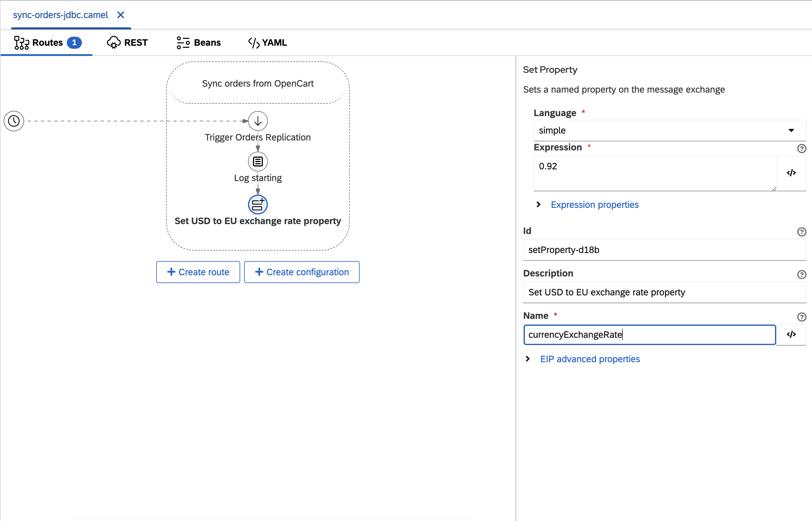
Task: Click the Name field currencyExchangeRate
Action: pos(649,334)
